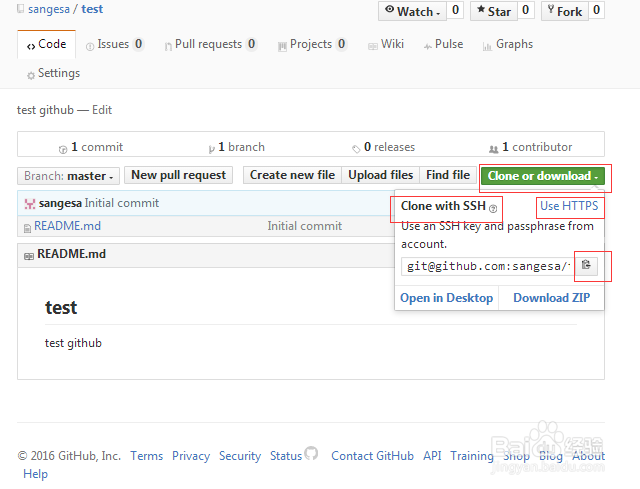The width and height of the screenshot is (640, 489).
Task: Click Open in Desktop
Action: click(447, 298)
